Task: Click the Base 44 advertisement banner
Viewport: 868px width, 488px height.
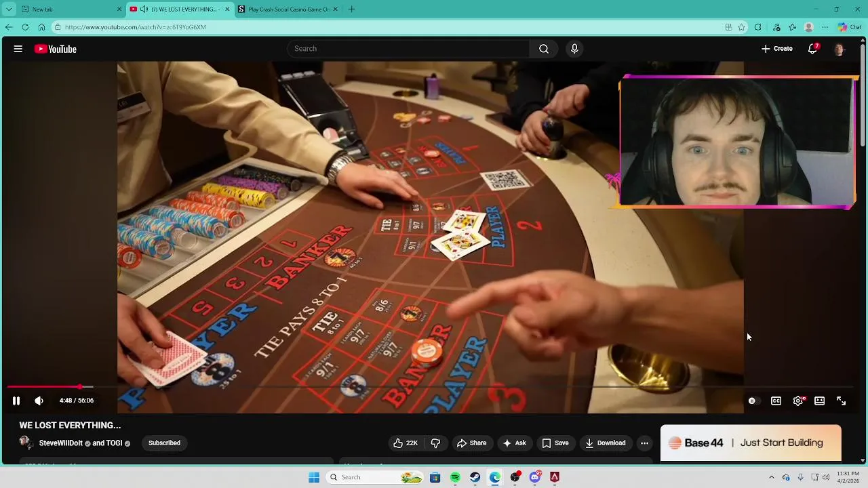Action: coord(751,443)
